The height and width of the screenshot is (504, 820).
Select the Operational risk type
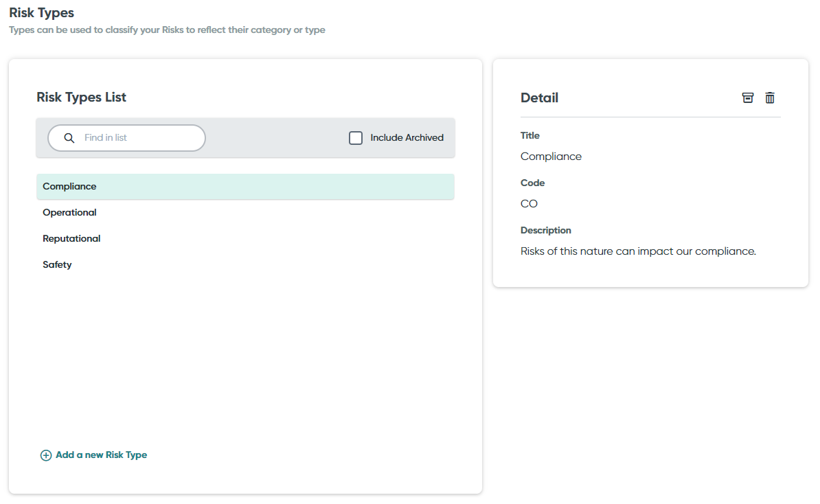point(69,212)
